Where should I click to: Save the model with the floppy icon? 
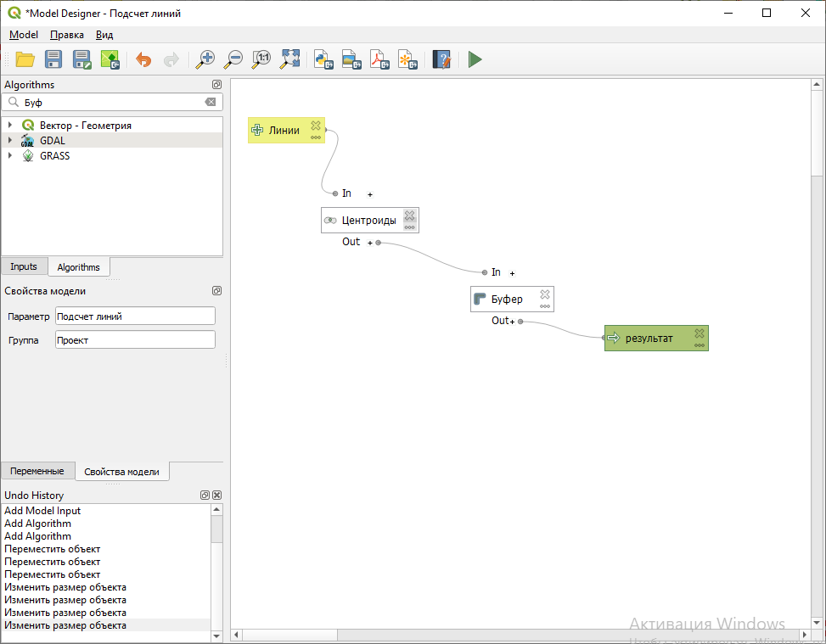coord(53,59)
